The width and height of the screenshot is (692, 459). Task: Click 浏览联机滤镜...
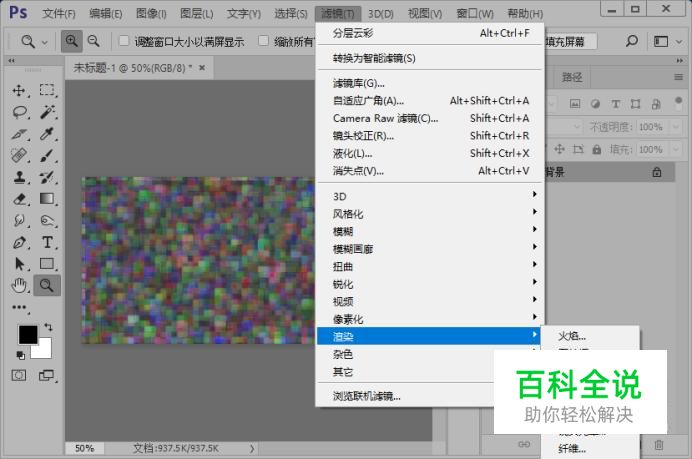coord(405,396)
